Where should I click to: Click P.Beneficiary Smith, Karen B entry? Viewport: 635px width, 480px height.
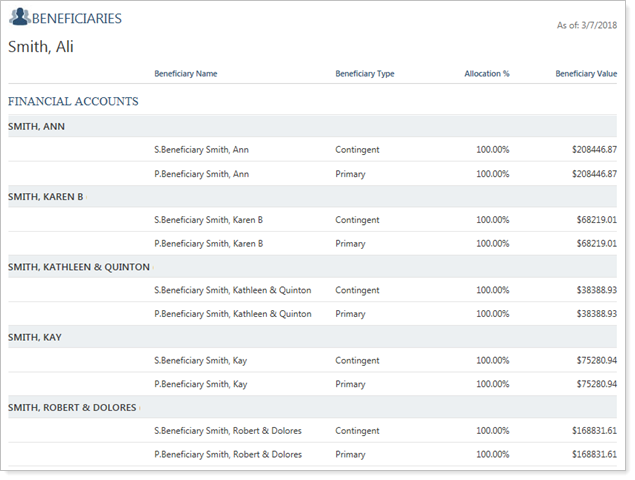[208, 243]
